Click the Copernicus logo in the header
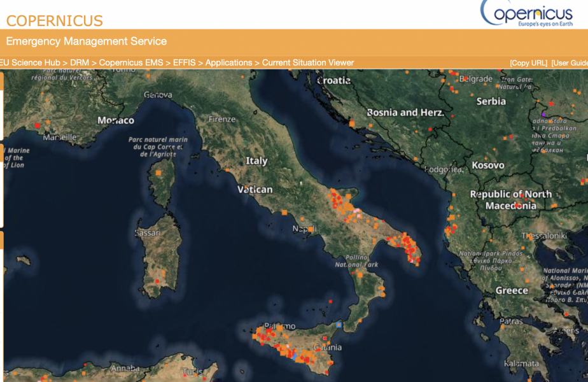Screen dimensions: 588x382 [526, 13]
